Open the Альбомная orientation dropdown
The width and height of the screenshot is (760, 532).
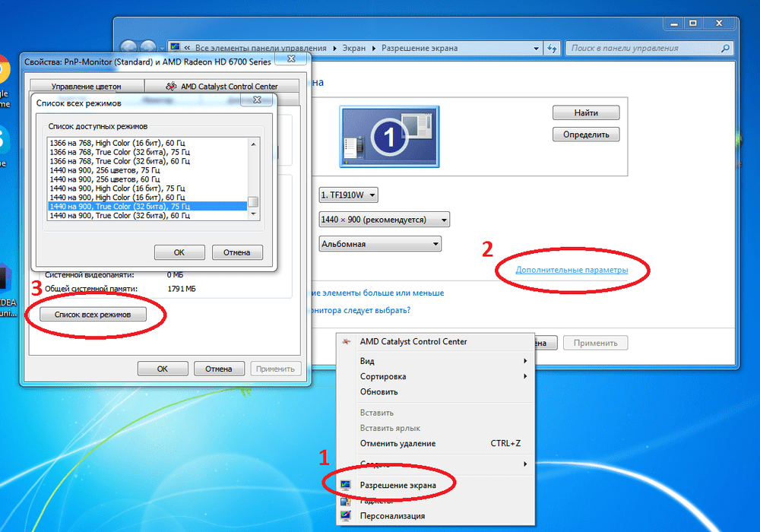click(x=380, y=244)
